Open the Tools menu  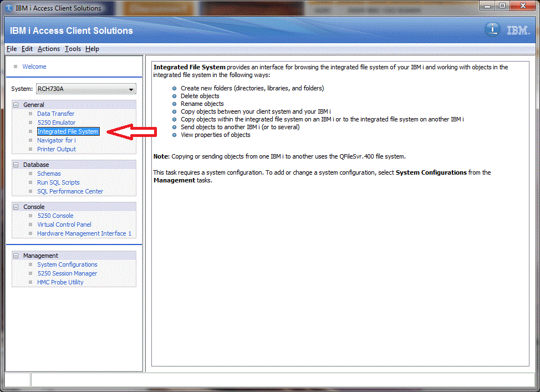(x=73, y=49)
